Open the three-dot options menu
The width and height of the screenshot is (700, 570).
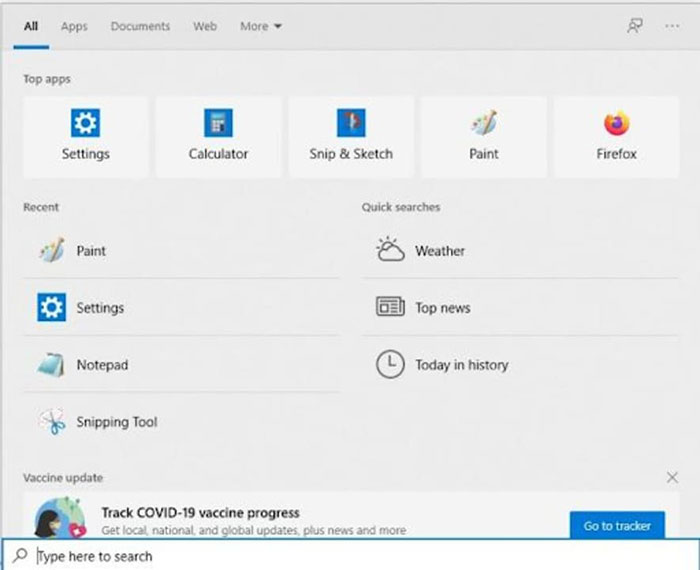[x=672, y=26]
